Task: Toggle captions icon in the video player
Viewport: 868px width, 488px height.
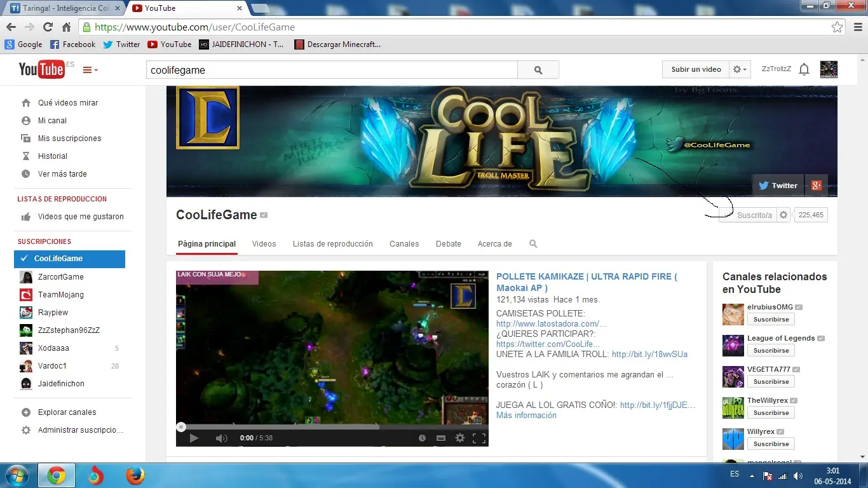Action: pos(441,438)
